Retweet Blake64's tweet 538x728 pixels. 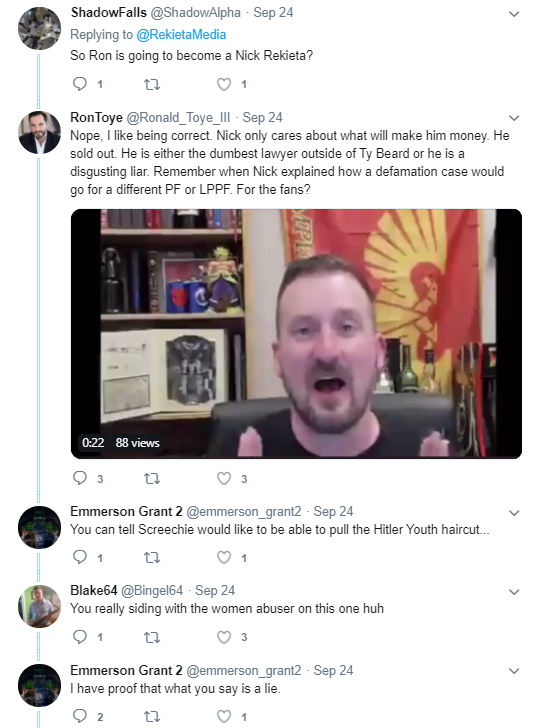152,637
